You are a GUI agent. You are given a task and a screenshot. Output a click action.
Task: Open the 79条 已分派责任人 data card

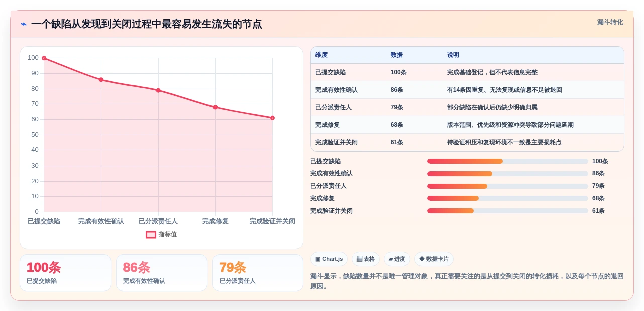[x=258, y=273]
